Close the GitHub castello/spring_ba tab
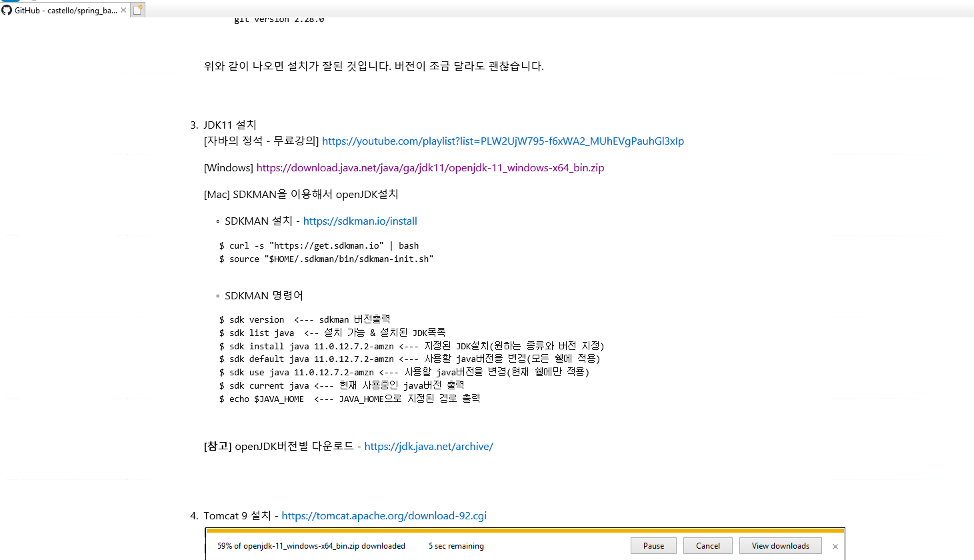This screenshot has width=974, height=560. coord(123,10)
